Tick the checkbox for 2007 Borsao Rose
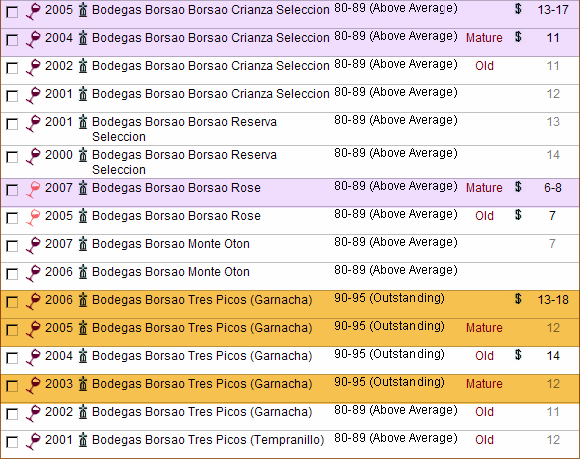This screenshot has width=580, height=459. point(12,190)
